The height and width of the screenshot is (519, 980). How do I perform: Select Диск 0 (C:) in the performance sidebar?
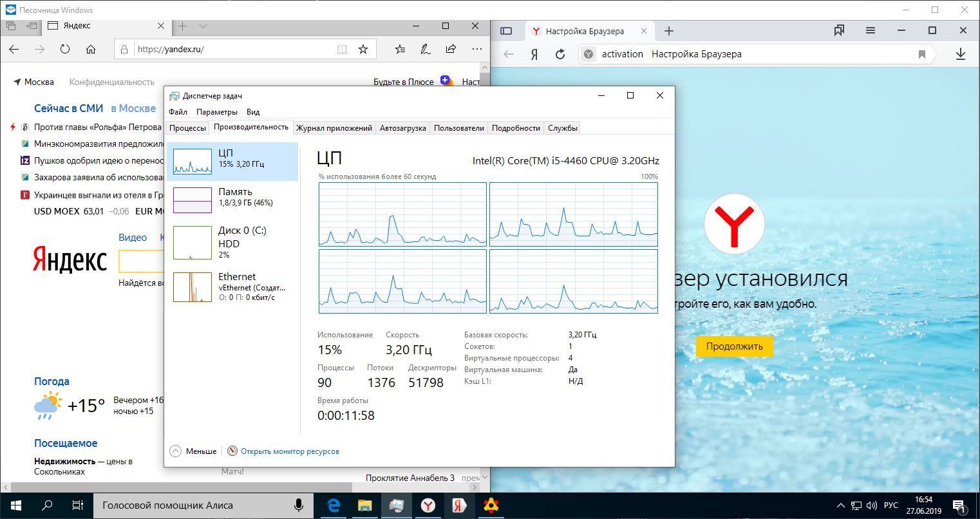(232, 242)
